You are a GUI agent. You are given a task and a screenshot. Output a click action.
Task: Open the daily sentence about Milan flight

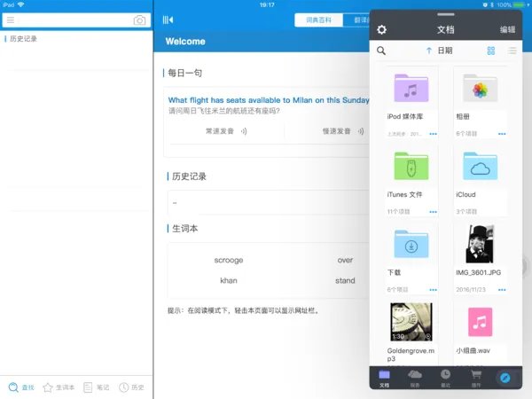(x=268, y=100)
